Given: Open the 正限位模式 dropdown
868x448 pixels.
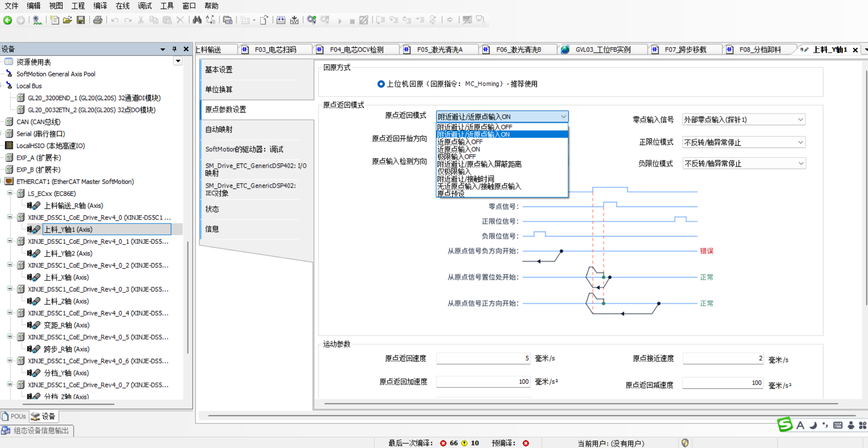Looking at the screenshot, I should 744,143.
